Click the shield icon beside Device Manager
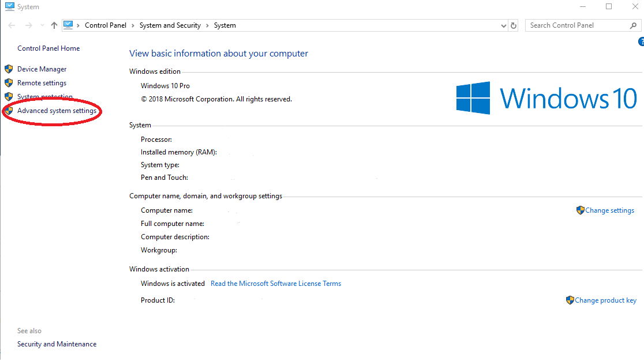 (x=9, y=69)
